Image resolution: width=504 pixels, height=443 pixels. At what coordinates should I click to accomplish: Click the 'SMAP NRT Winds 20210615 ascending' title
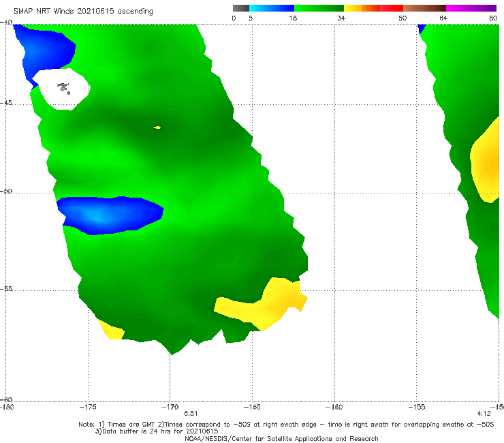coord(83,11)
